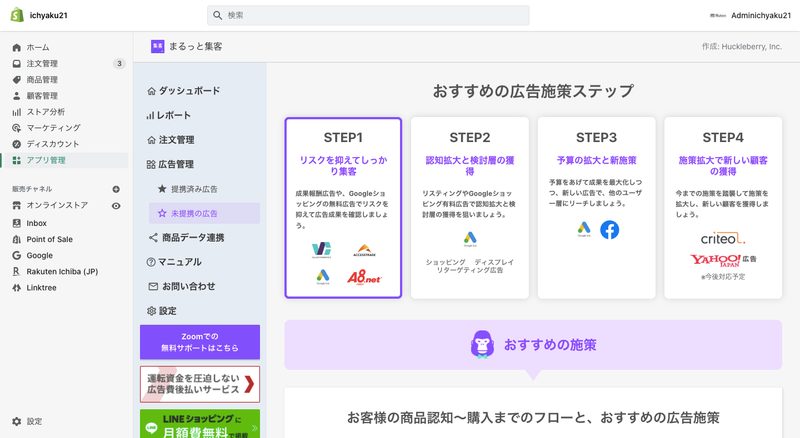Click リスクを抑えてしっかり集客 heading text
This screenshot has width=800, height=438.
pyautogui.click(x=343, y=165)
